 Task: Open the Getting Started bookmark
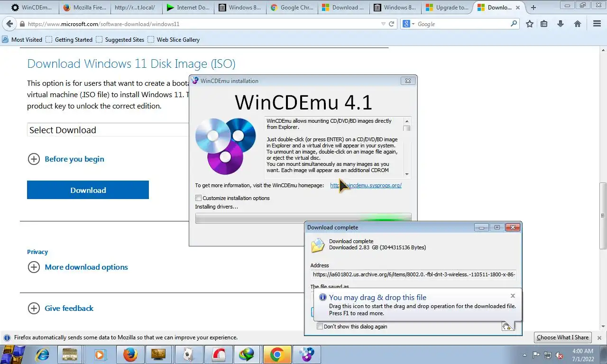click(x=69, y=39)
